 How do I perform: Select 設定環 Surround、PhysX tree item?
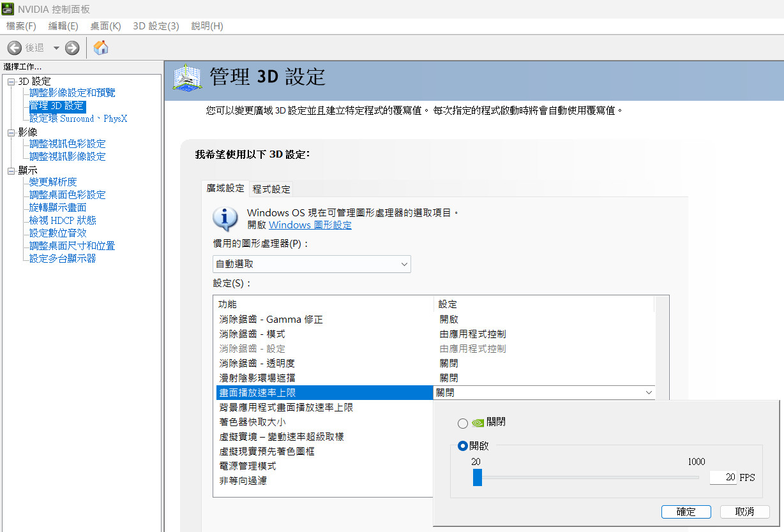pos(78,118)
